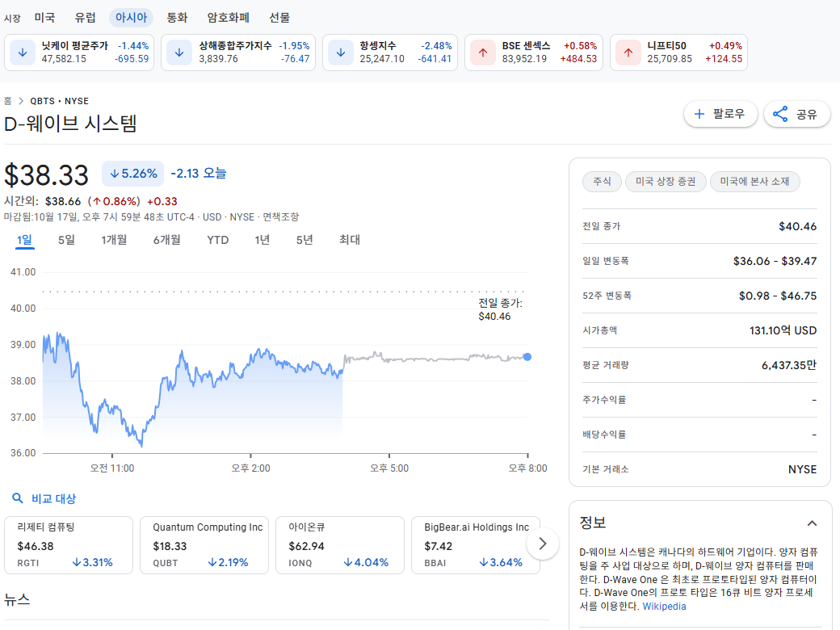The height and width of the screenshot is (630, 840).
Task: Click the BSE Sensex up-arrow icon
Action: (483, 52)
